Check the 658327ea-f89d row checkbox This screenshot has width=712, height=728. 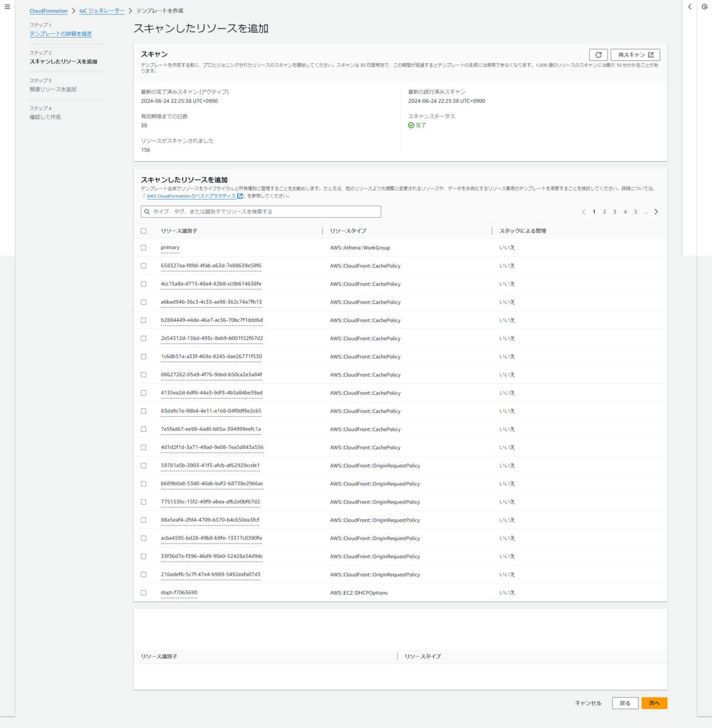pyautogui.click(x=144, y=266)
